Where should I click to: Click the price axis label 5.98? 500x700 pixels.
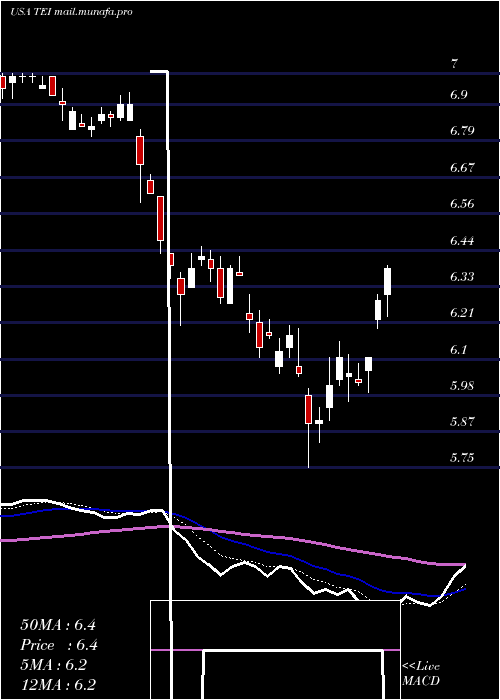click(462, 386)
